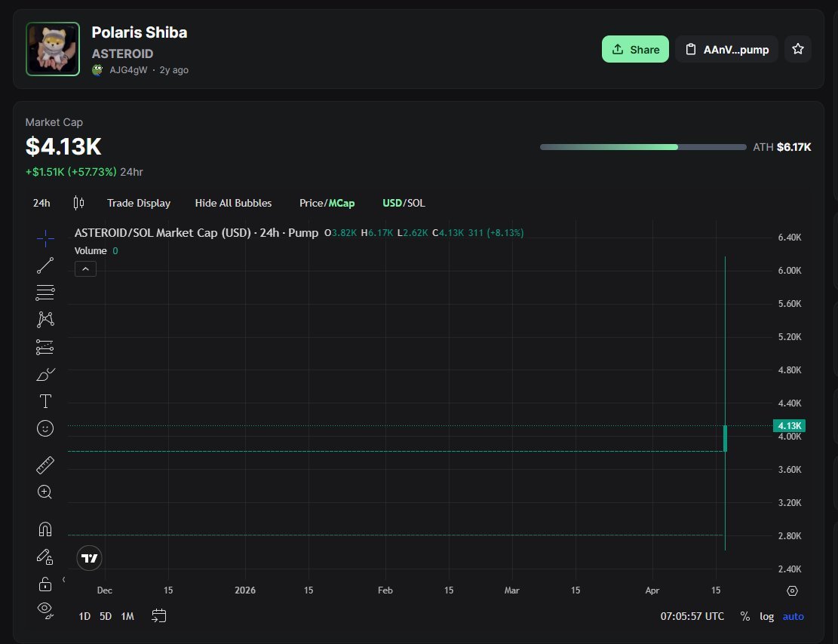Open the Trade Display options

[139, 203]
